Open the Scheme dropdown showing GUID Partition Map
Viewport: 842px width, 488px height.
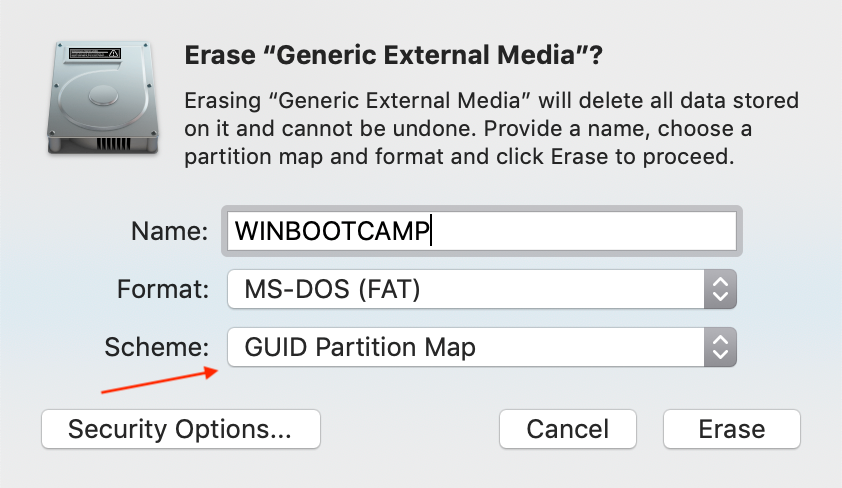482,347
